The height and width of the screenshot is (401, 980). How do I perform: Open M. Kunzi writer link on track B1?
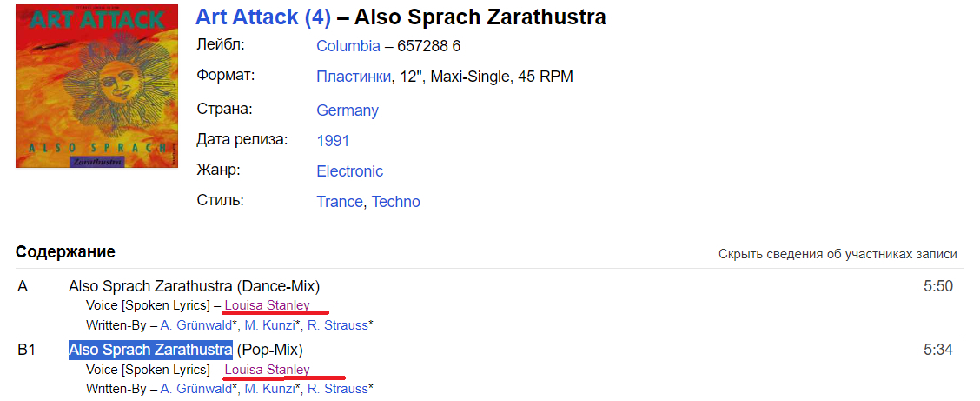pyautogui.click(x=270, y=389)
